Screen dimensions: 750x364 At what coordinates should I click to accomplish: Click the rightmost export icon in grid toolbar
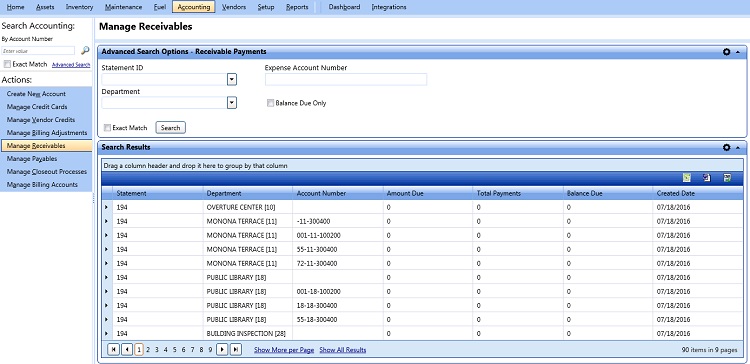727,178
